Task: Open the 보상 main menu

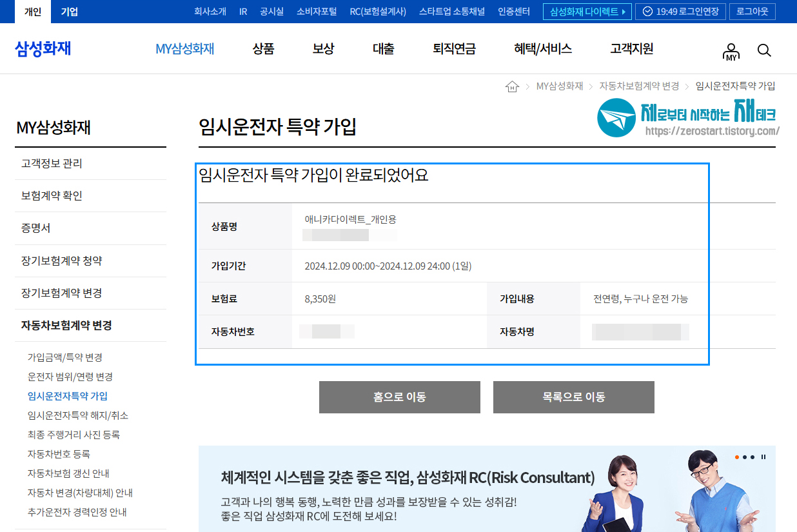Action: click(323, 49)
